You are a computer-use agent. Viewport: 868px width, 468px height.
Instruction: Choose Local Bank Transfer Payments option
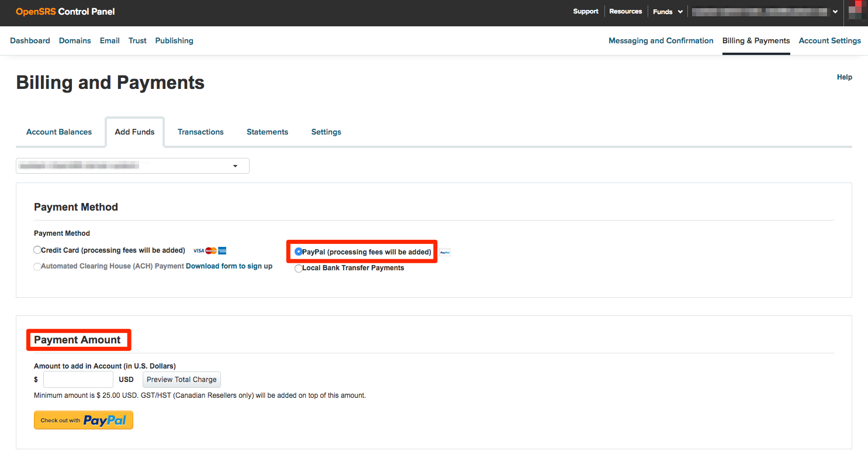299,268
